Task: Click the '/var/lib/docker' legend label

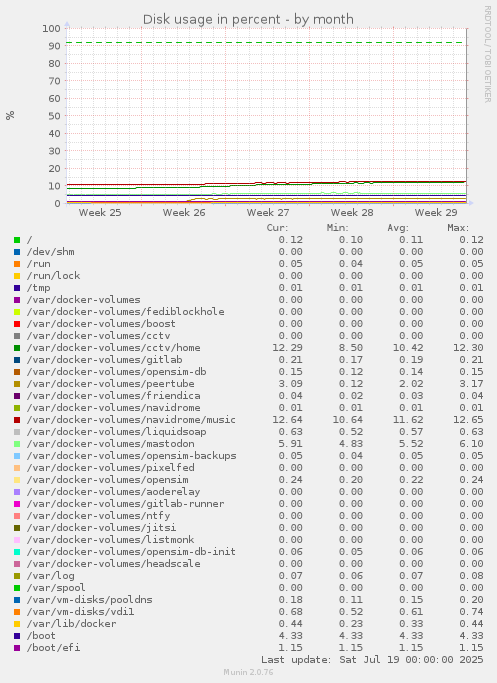Action: click(x=71, y=624)
